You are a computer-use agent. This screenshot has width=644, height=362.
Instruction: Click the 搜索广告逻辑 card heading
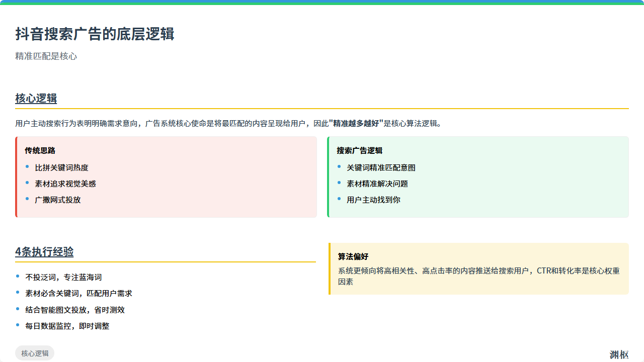click(x=359, y=150)
